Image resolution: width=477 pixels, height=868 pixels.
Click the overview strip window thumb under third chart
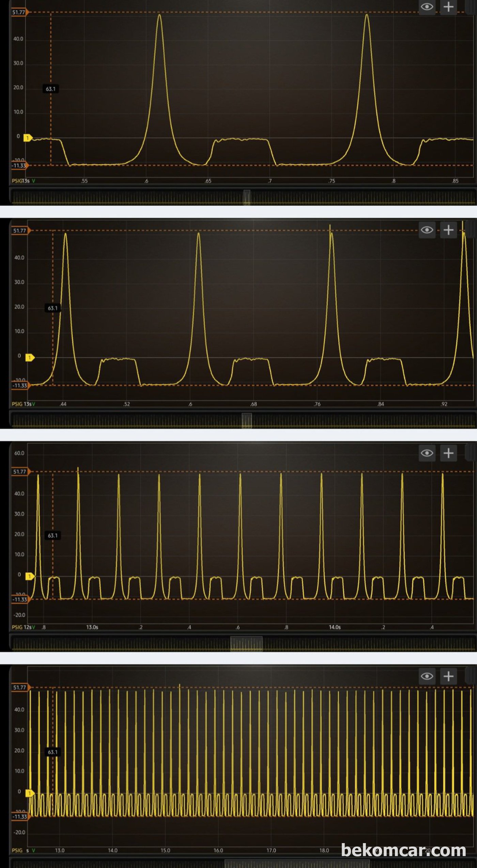coord(246,644)
